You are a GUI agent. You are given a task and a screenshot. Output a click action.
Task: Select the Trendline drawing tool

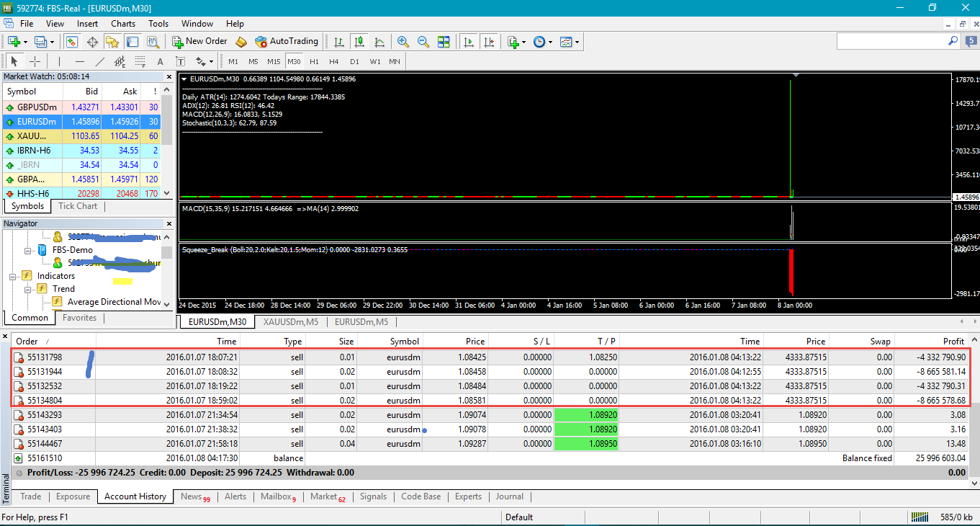point(100,61)
